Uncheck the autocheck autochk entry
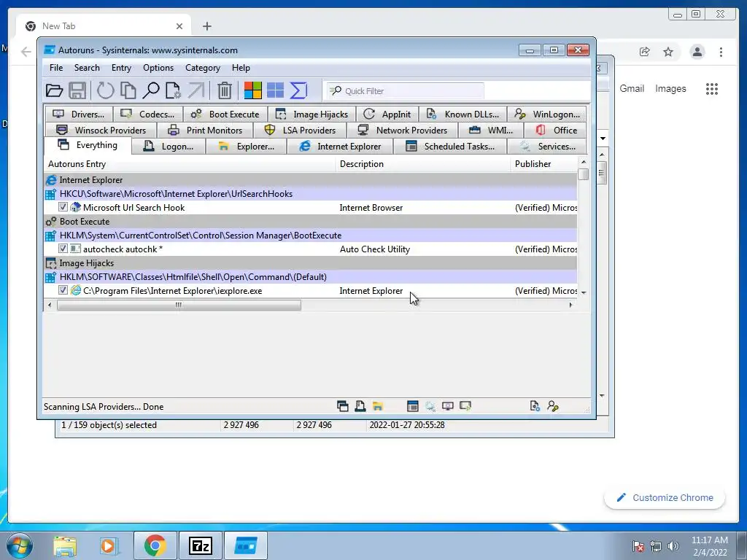This screenshot has height=560, width=747. click(63, 249)
